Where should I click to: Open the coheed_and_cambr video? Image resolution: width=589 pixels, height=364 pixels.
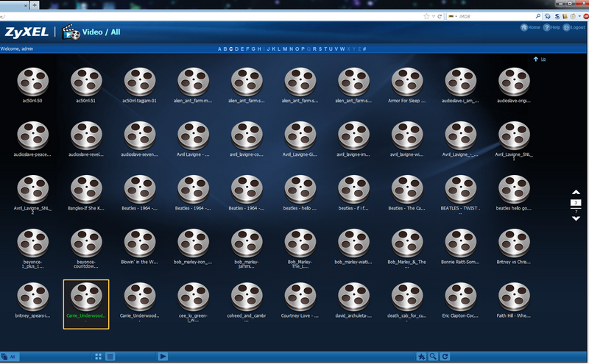[247, 302]
